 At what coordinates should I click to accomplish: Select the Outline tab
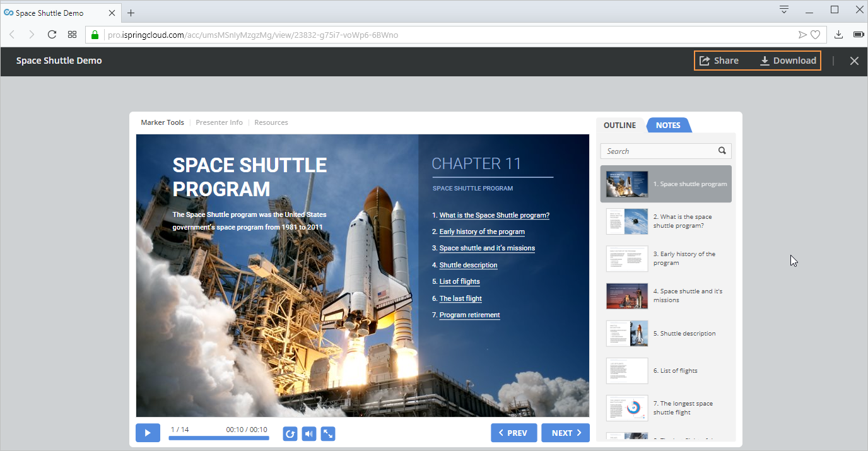[x=620, y=125]
